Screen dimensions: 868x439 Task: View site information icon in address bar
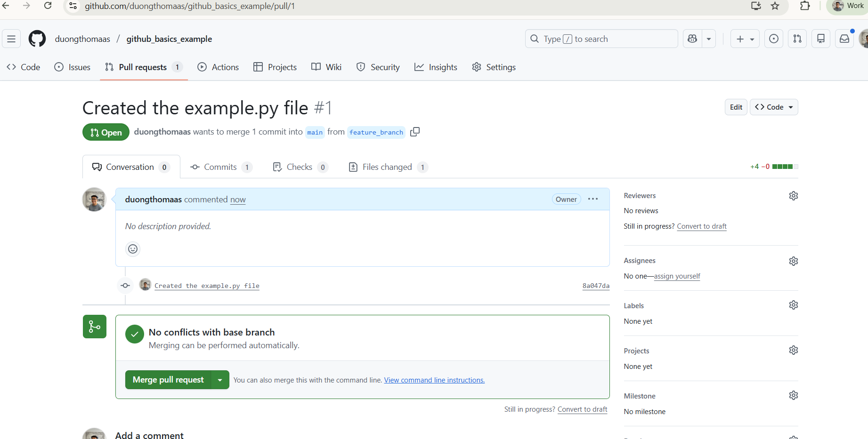pos(73,6)
